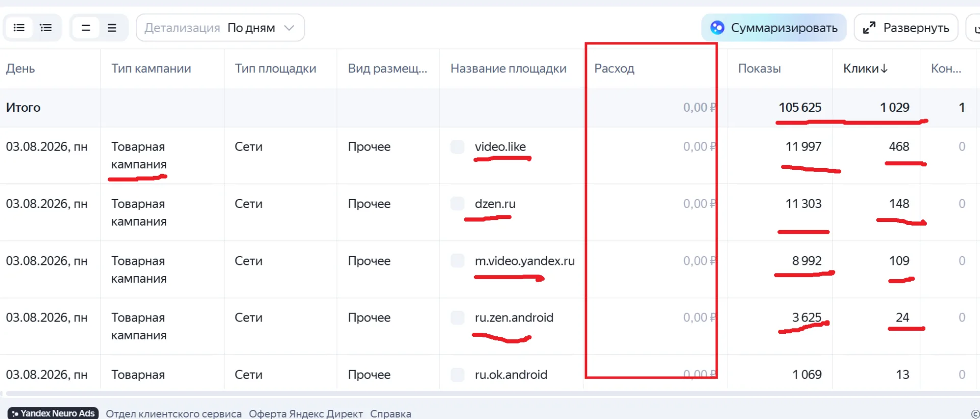Click the site icon beside dzen.ru
980x419 pixels.
click(458, 204)
